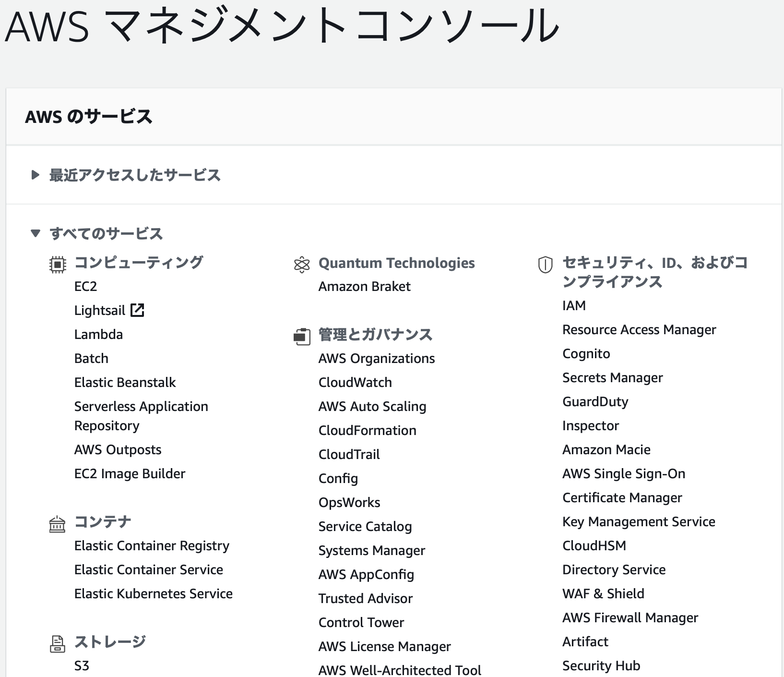Open Lightsail via its external link icon
784x677 pixels.
(138, 310)
